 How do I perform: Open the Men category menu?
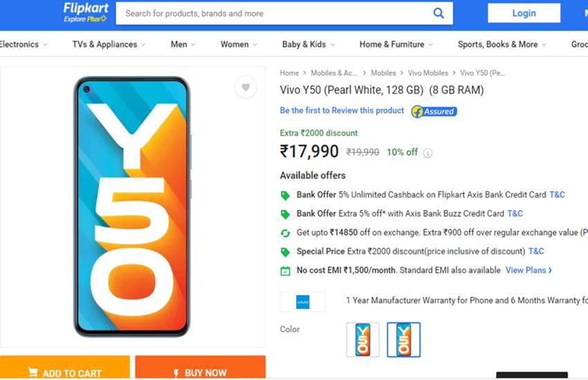click(x=183, y=44)
